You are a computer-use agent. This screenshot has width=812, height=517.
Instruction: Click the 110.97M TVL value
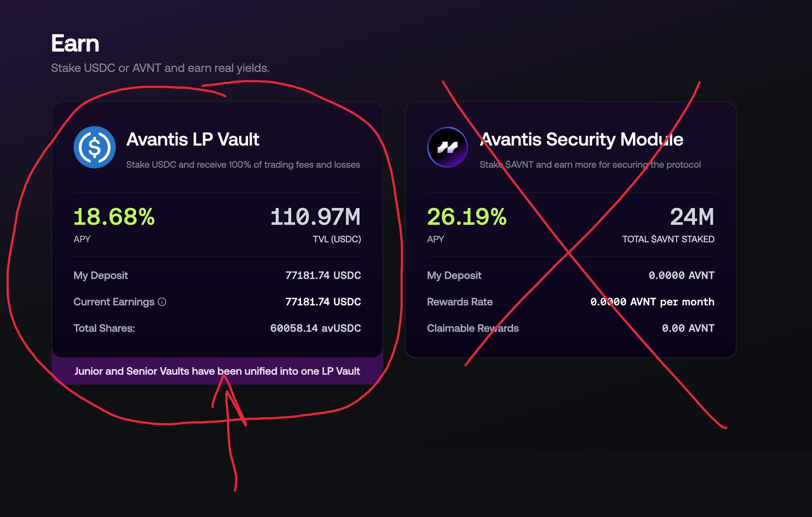click(315, 216)
